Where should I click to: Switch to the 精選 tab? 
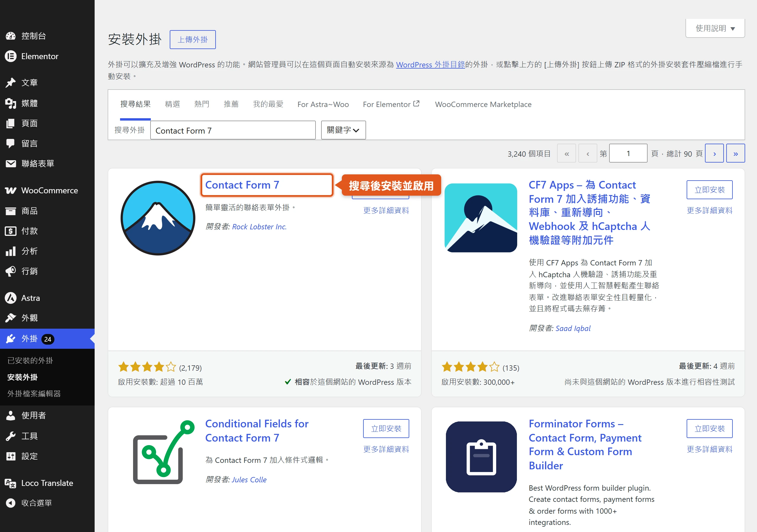[x=172, y=104]
